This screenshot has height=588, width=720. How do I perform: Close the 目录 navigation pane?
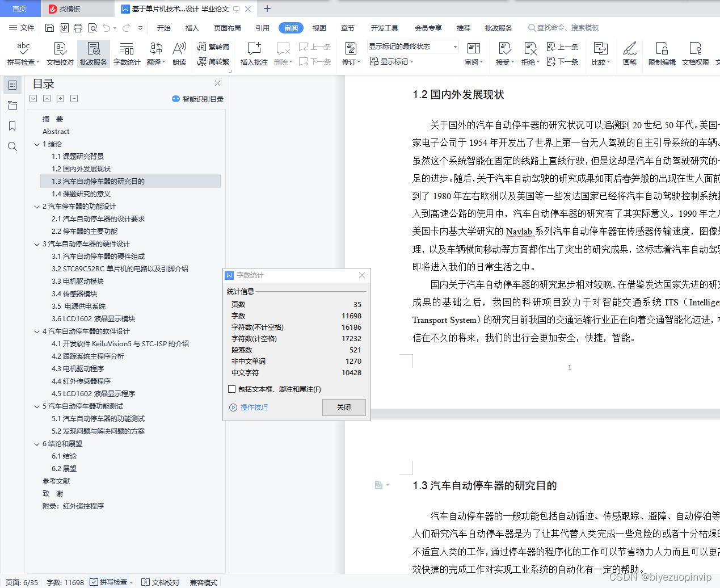pos(217,83)
